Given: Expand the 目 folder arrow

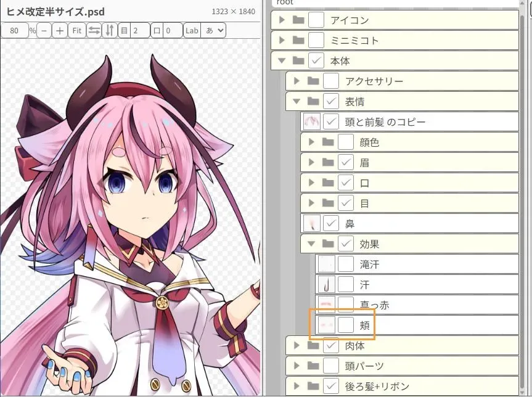Looking at the screenshot, I should pyautogui.click(x=312, y=203).
